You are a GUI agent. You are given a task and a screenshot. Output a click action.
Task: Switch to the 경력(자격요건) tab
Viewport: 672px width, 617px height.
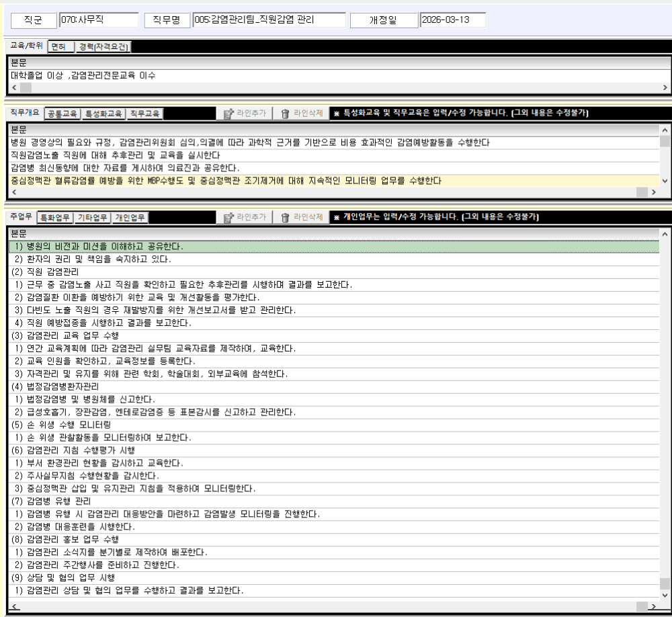(x=103, y=47)
